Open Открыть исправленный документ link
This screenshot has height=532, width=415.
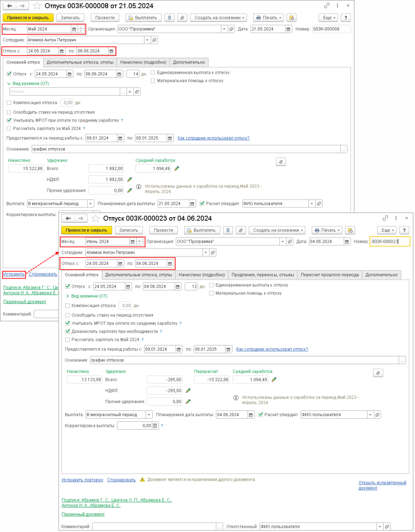pyautogui.click(x=382, y=486)
